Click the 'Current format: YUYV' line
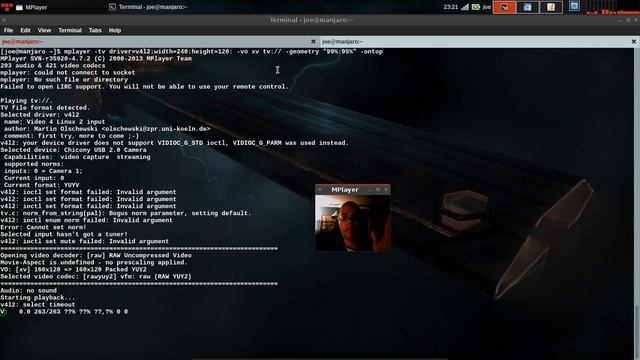Viewport: 640px width, 360px height. 42,185
